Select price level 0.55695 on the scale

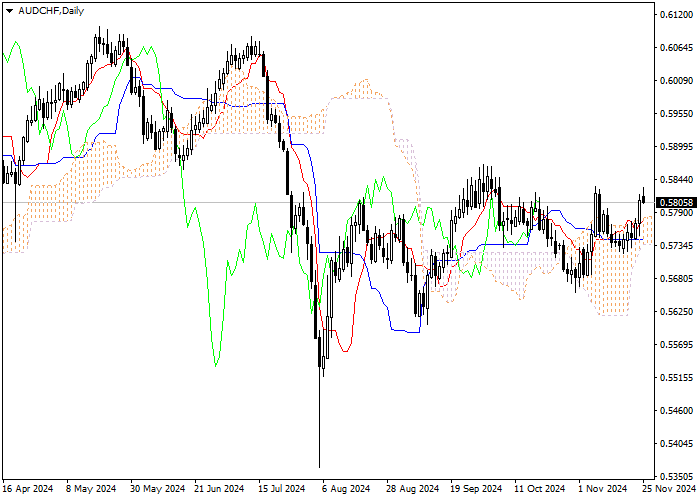677,345
